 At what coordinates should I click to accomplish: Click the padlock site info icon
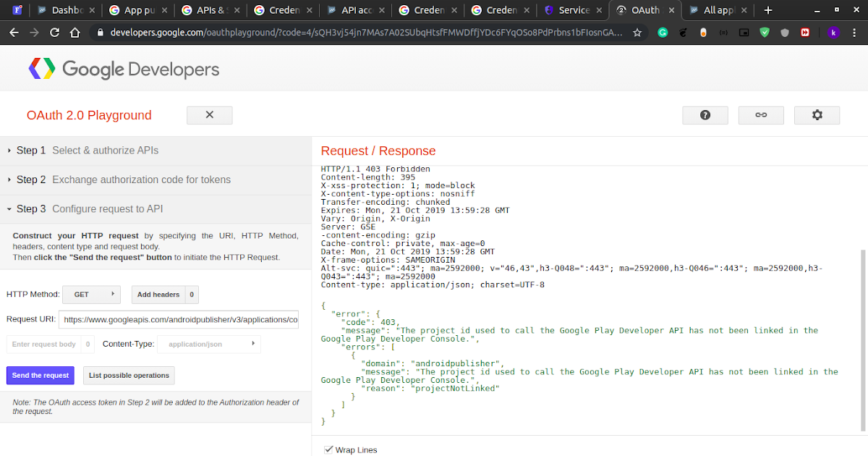(x=101, y=33)
